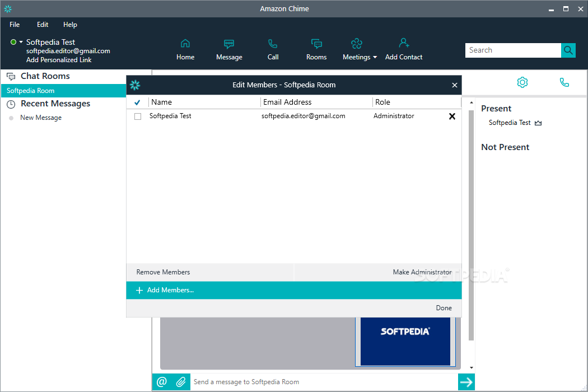
Task: Click the Administrator role cell
Action: [394, 116]
